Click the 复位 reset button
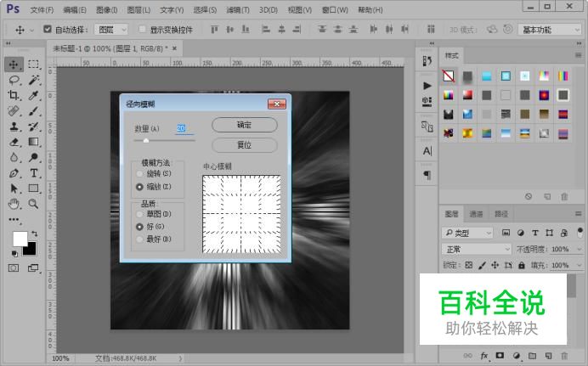588x366 pixels. click(245, 145)
